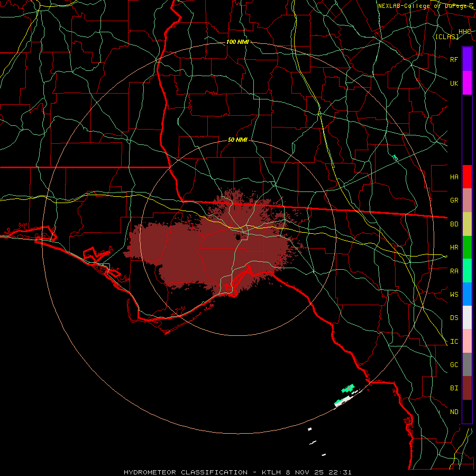Image resolution: width=476 pixels, height=476 pixels.
Task: Click the RF purple legend swatch
Action: tap(467, 59)
